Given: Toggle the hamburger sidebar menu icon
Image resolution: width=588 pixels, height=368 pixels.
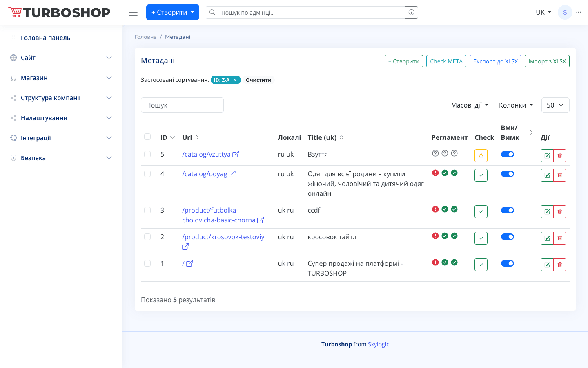Looking at the screenshot, I should click(x=133, y=12).
